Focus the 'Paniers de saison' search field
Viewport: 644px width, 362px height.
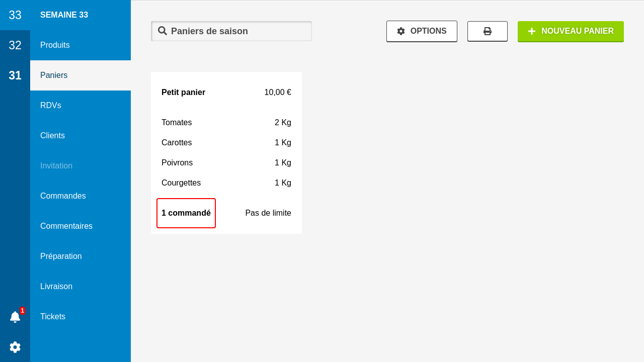(236, 31)
